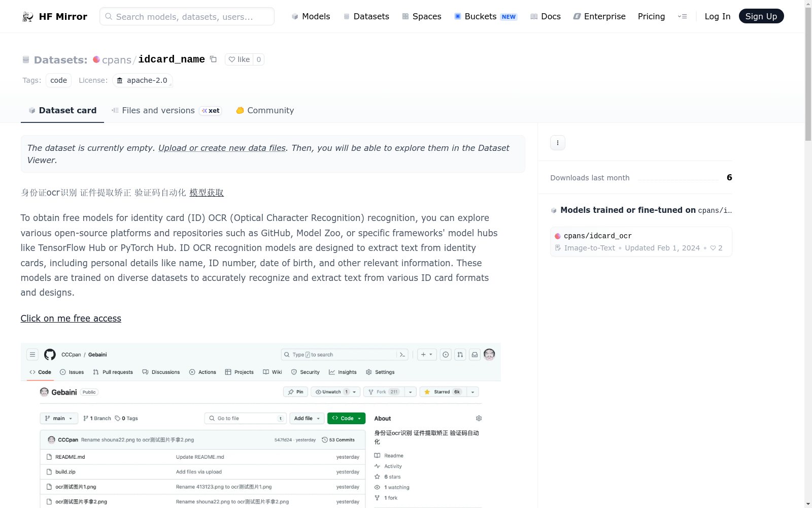Image resolution: width=812 pixels, height=508 pixels.
Task: Open the extra navigation menu icon beside Pricing
Action: click(x=682, y=17)
